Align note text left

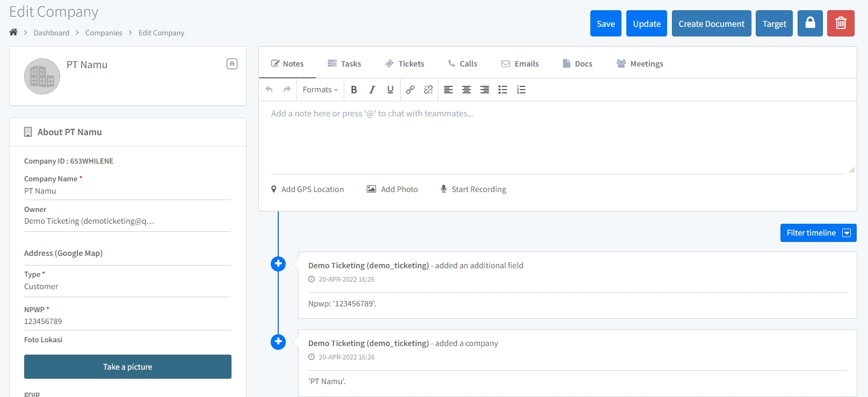point(449,90)
